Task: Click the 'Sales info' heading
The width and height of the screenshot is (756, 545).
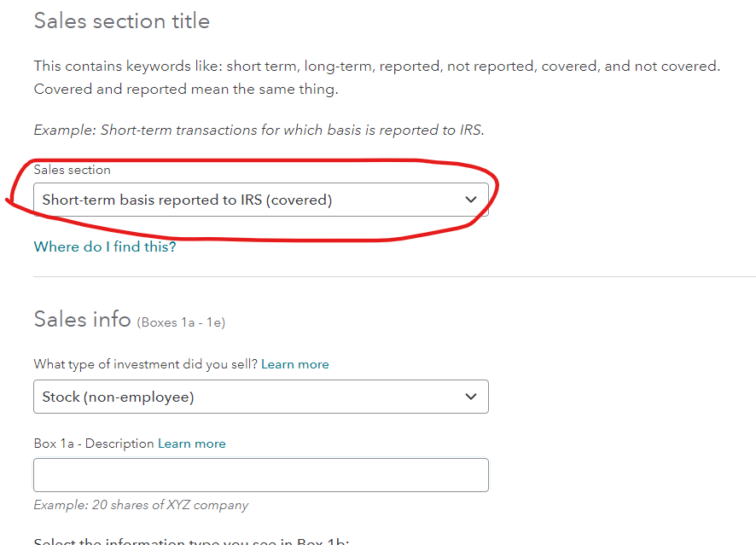Action: click(x=82, y=319)
